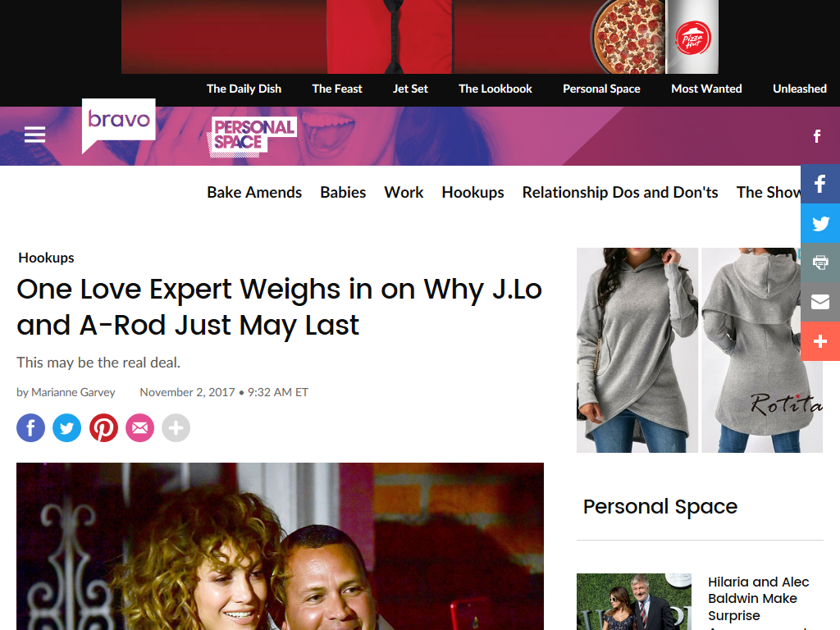
Task: Pin article with Pinterest icon
Action: [x=103, y=427]
